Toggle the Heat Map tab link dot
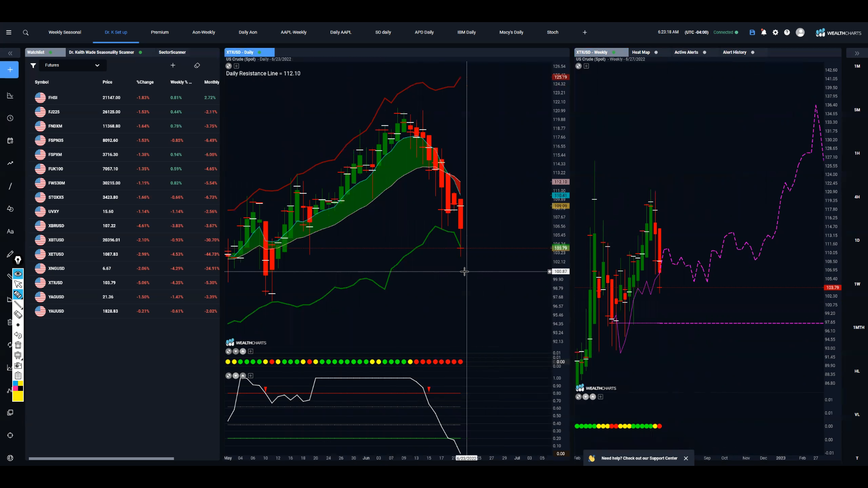Viewport: 868px width, 488px height. tap(656, 52)
